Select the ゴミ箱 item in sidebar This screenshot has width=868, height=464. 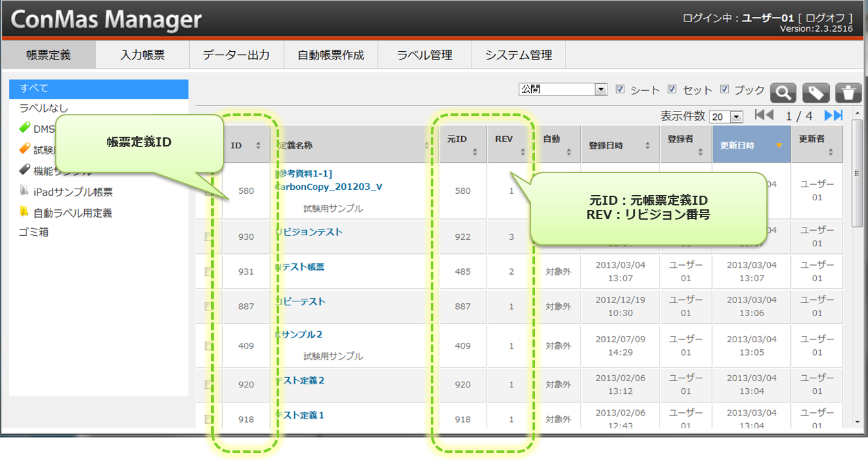pos(34,232)
